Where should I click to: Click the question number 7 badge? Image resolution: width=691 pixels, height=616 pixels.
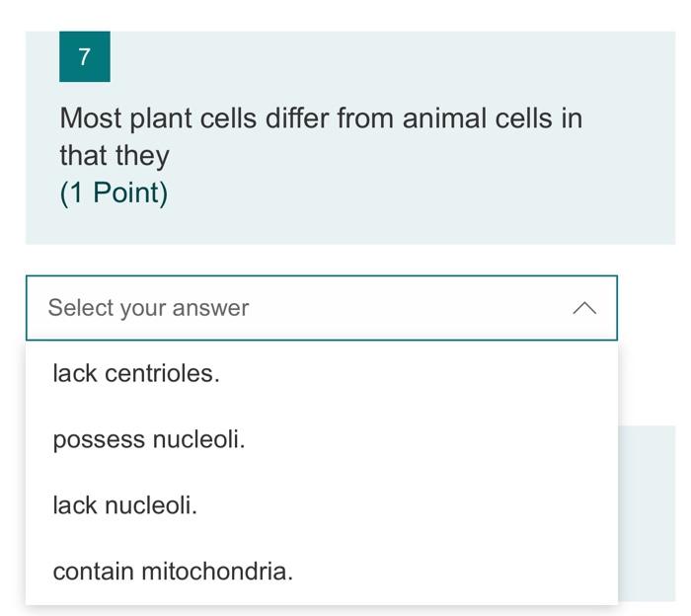pyautogui.click(x=84, y=57)
